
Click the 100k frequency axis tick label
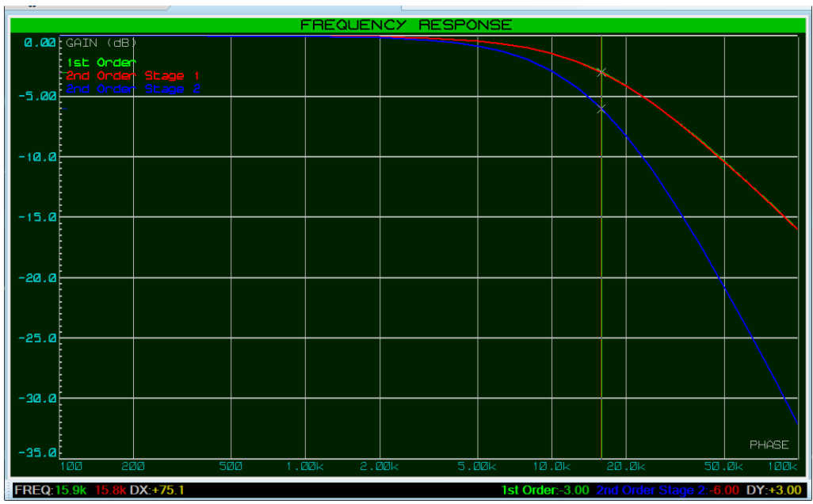783,467
